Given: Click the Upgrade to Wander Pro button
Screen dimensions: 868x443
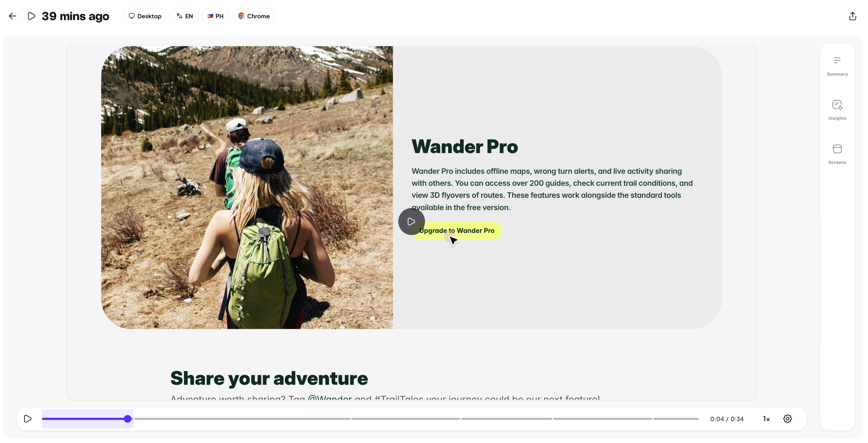Looking at the screenshot, I should (x=457, y=231).
